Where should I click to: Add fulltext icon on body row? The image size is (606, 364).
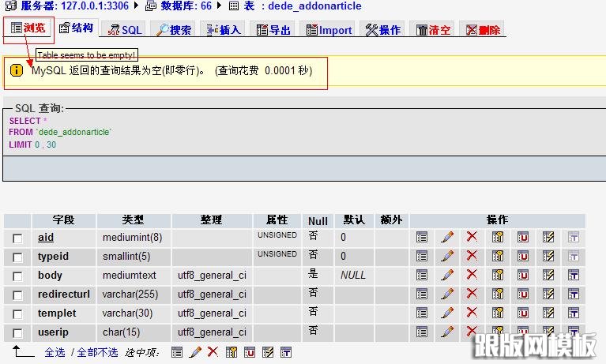[x=574, y=275]
